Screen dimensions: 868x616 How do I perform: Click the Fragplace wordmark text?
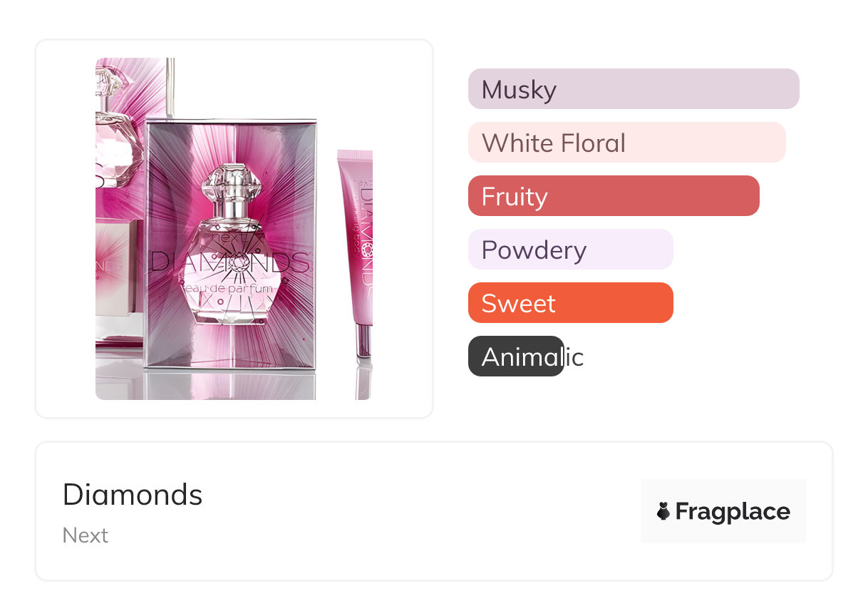(733, 511)
